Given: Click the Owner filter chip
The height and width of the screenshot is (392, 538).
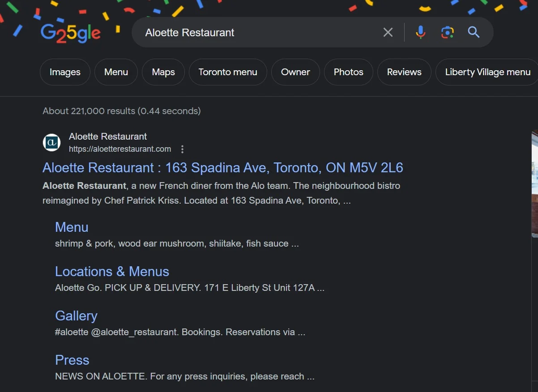Looking at the screenshot, I should click(x=295, y=72).
